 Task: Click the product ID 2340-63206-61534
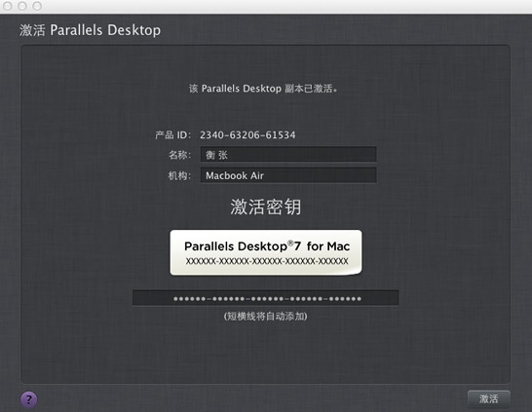tap(247, 135)
